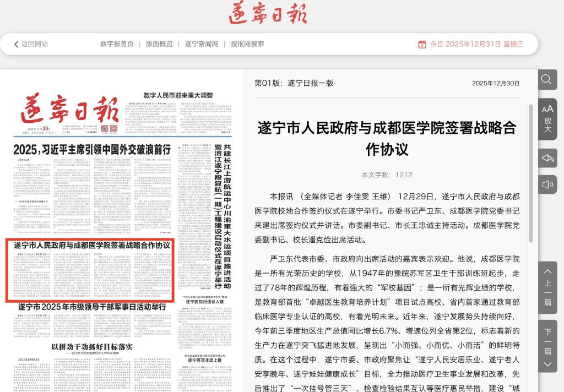
Task: Go to next article via 下一篇
Action: pos(547,347)
